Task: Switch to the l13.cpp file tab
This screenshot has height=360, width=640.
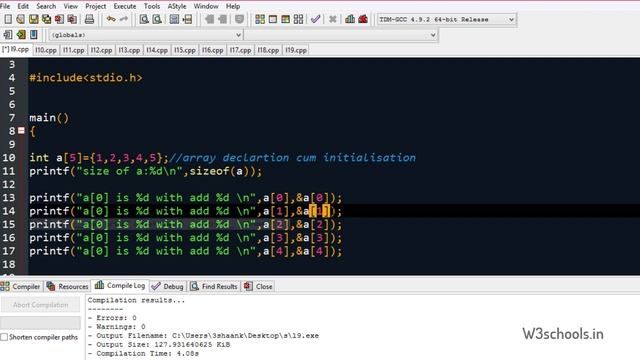Action: coord(129,50)
